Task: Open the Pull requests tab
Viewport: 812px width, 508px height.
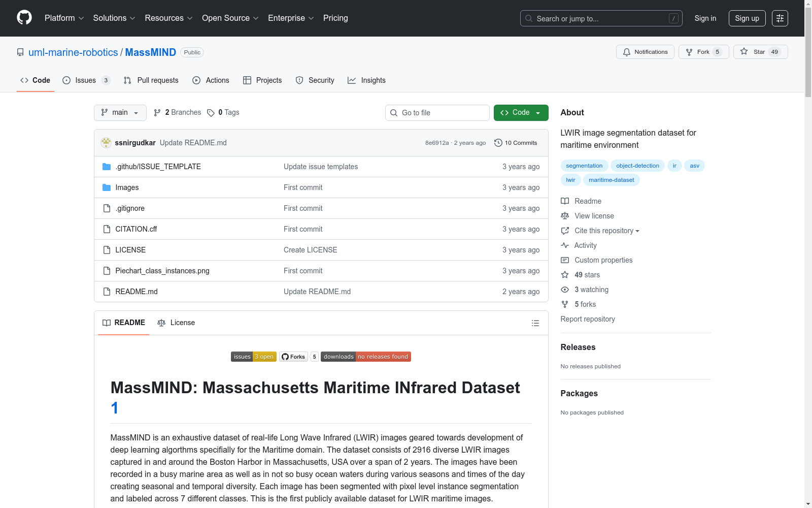Action: (x=151, y=80)
